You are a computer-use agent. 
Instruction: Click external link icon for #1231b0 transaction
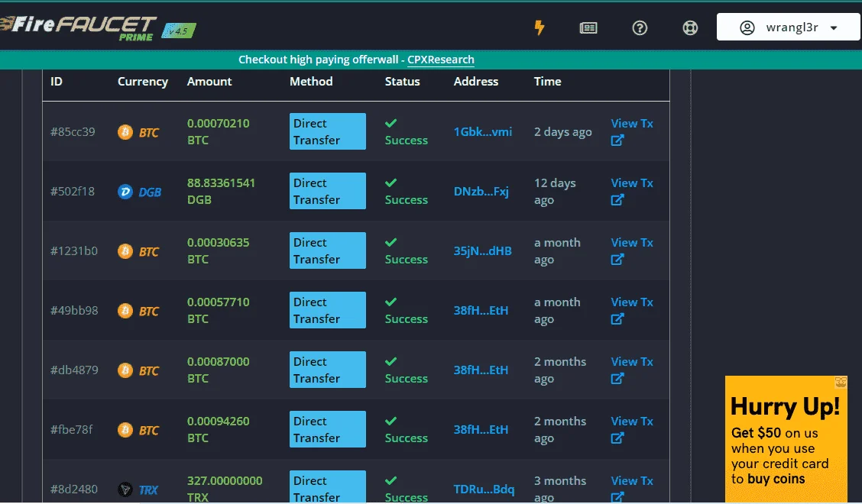(x=617, y=259)
